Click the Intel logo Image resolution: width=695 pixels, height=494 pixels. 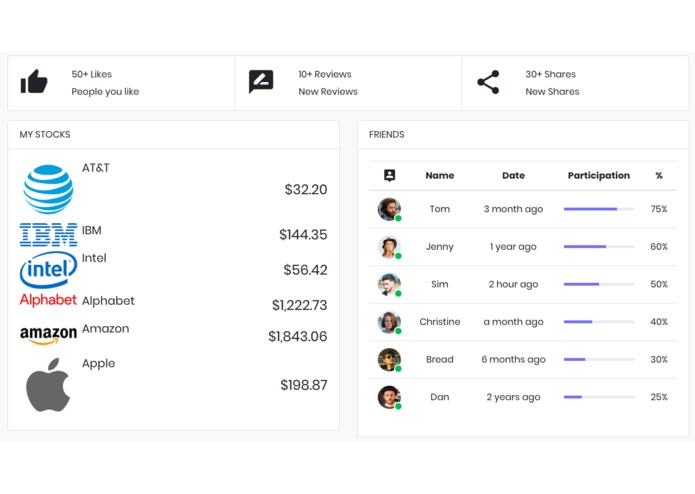click(48, 270)
